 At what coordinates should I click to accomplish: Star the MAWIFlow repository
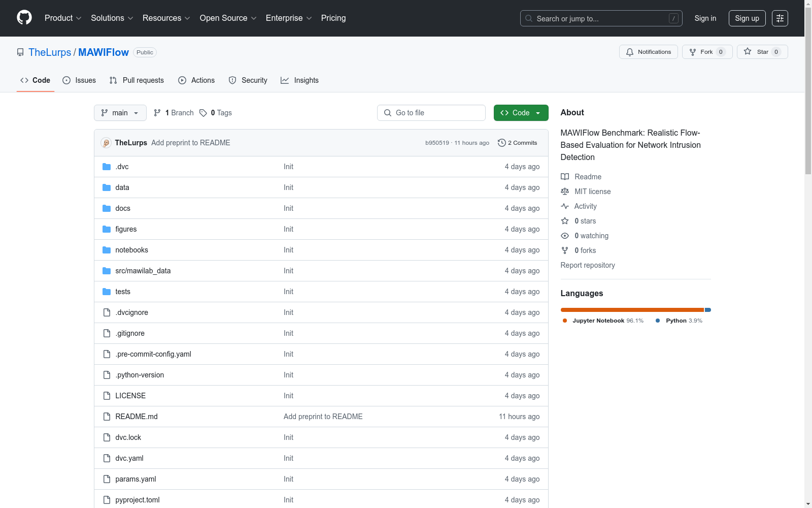(x=762, y=52)
